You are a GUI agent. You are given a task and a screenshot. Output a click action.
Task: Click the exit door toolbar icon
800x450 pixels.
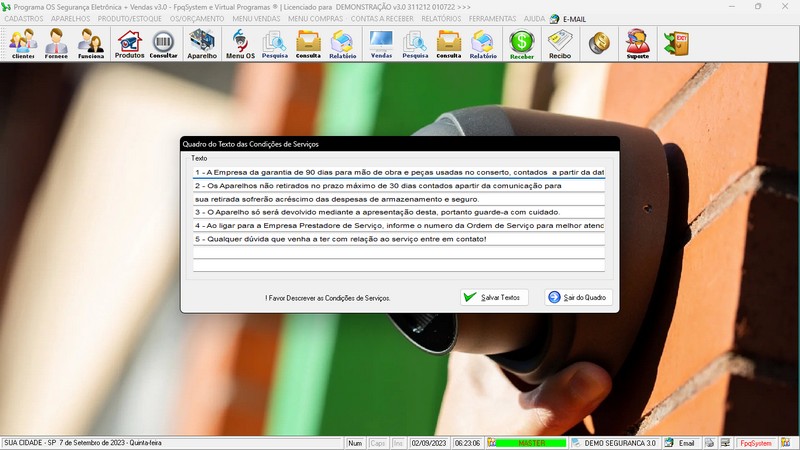click(677, 43)
